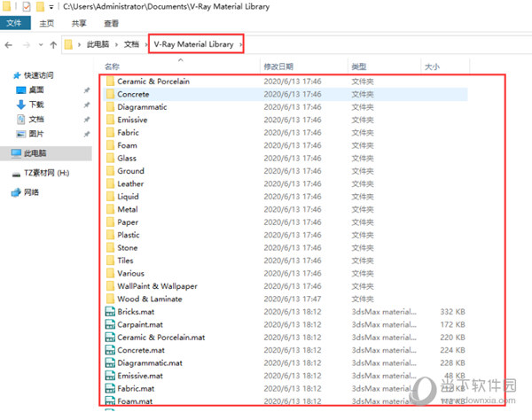The height and width of the screenshot is (420, 532).
Task: Select the Various folder name
Action: click(x=130, y=273)
